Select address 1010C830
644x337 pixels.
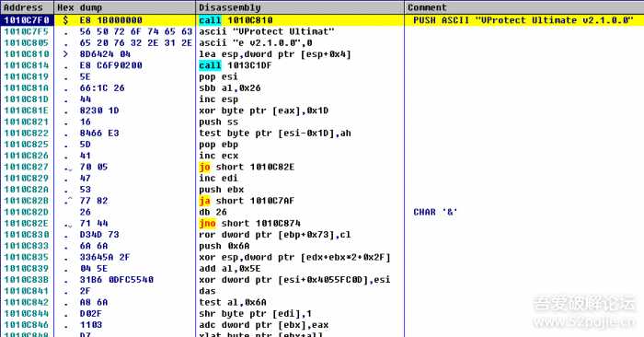click(27, 235)
